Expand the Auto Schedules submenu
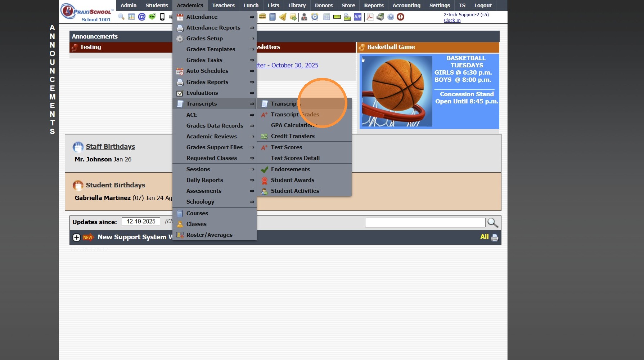Image resolution: width=644 pixels, height=360 pixels. pos(215,71)
